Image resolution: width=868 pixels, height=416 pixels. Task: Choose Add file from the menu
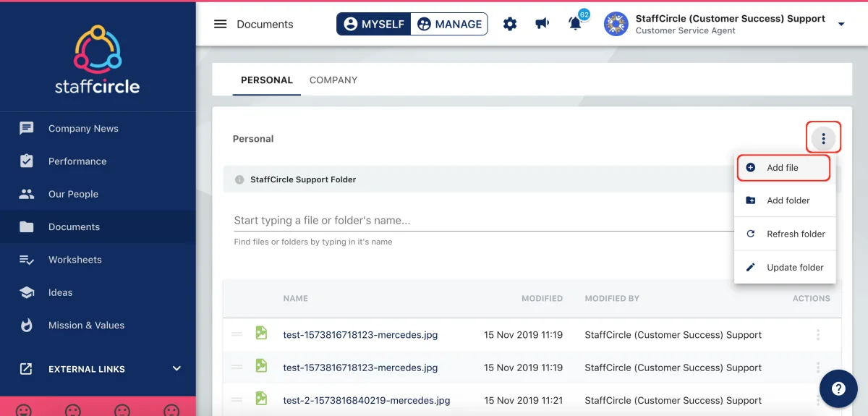tap(784, 168)
